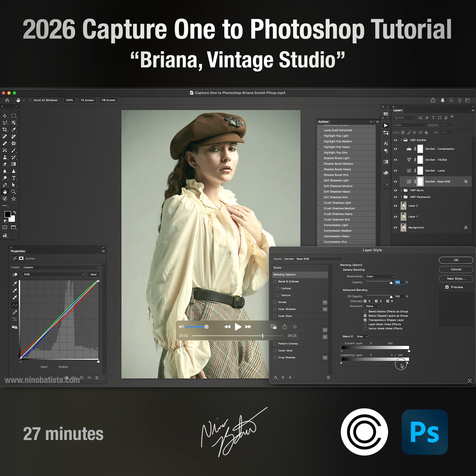Select the Move tool
Screen dimensions: 476x476
click(x=5, y=116)
